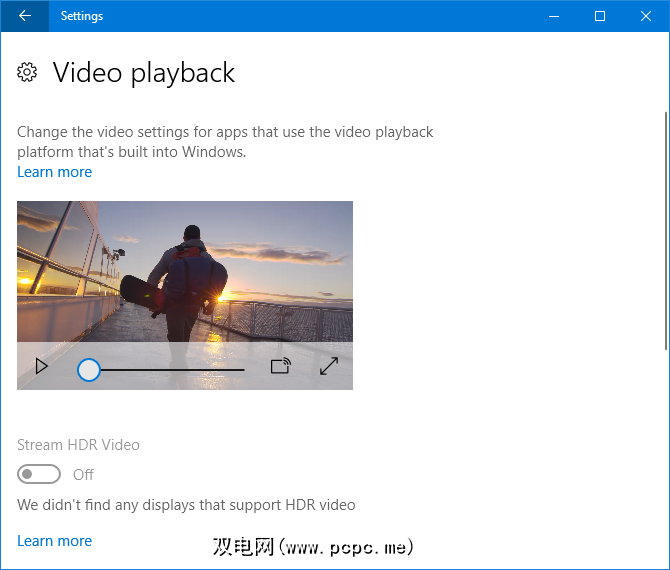
Task: Click the scrollbar up arrow
Action: click(x=665, y=40)
